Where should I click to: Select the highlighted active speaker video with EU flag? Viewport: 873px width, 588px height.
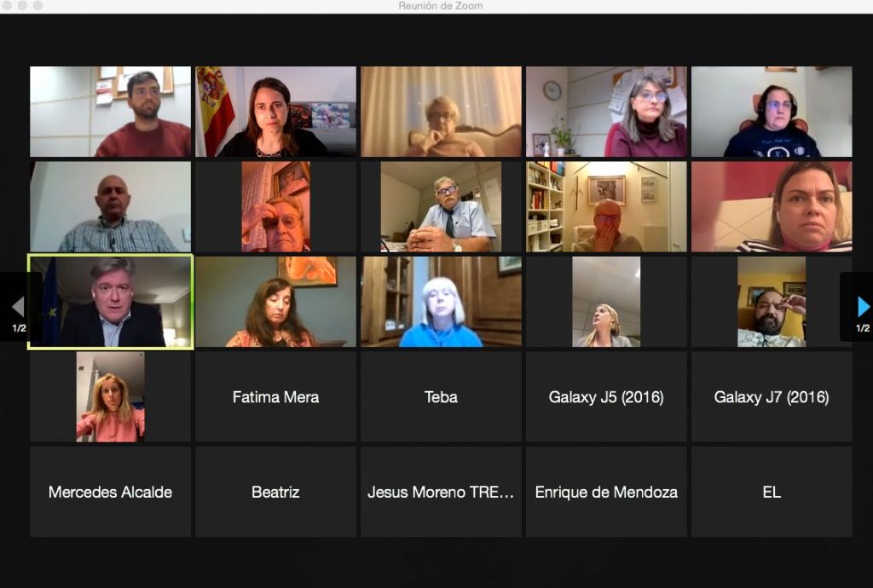tap(110, 302)
